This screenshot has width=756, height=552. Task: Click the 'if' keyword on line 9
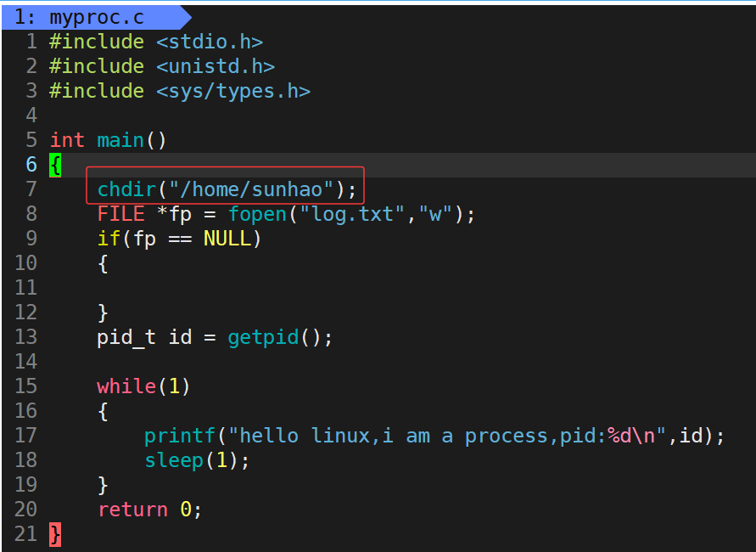pyautogui.click(x=109, y=239)
